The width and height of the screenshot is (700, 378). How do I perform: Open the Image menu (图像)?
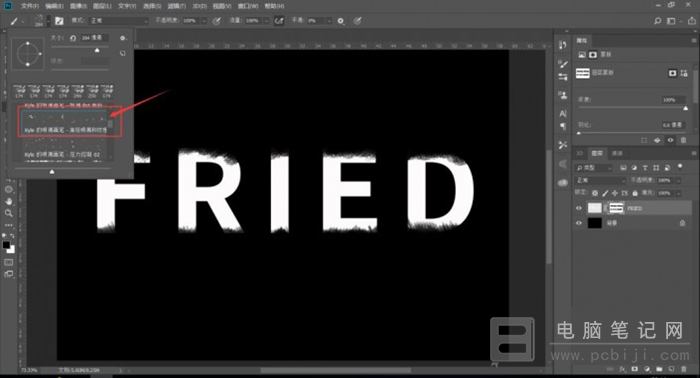pos(78,6)
